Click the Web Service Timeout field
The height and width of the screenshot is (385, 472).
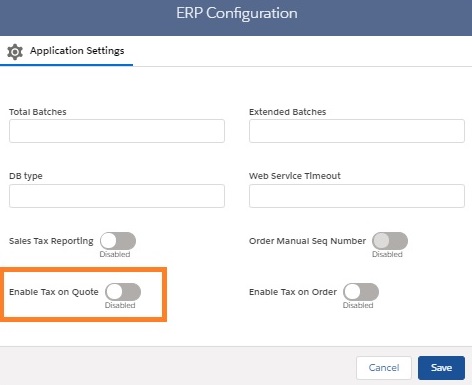[357, 196]
